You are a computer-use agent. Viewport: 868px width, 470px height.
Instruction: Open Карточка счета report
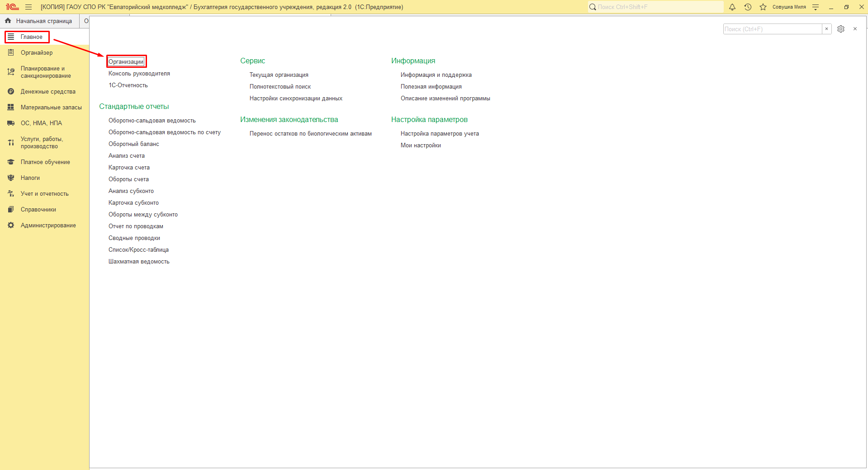129,168
